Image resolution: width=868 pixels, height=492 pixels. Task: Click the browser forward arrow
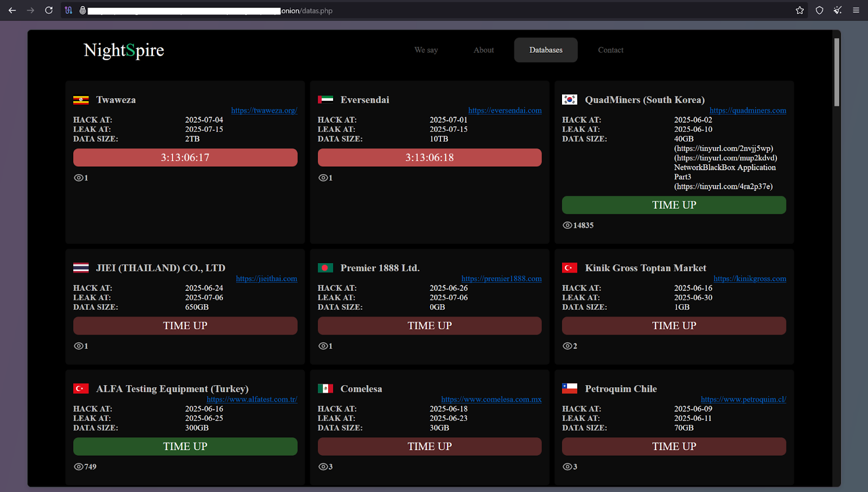pyautogui.click(x=30, y=10)
